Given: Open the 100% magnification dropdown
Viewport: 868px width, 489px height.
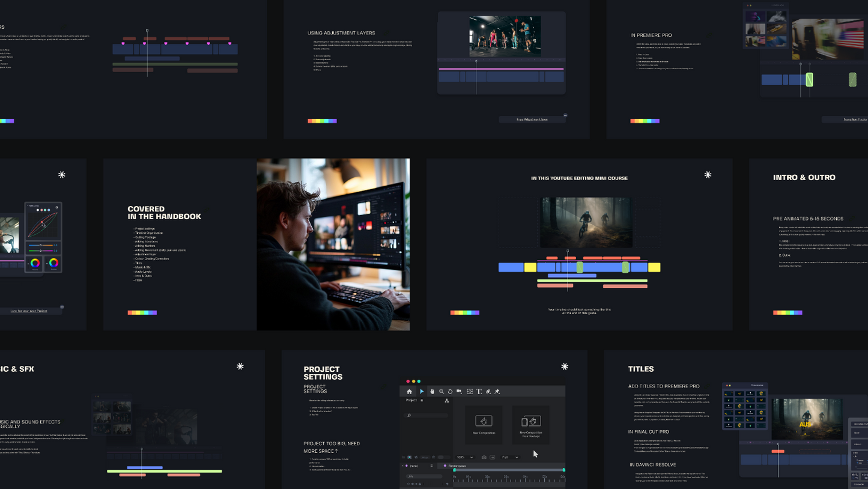Looking at the screenshot, I should click(x=464, y=457).
